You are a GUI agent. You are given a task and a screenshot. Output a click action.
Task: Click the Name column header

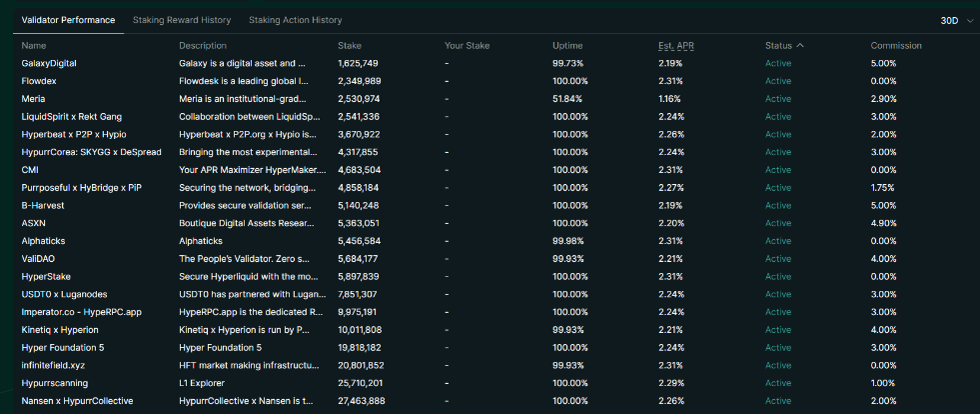pyautogui.click(x=34, y=46)
